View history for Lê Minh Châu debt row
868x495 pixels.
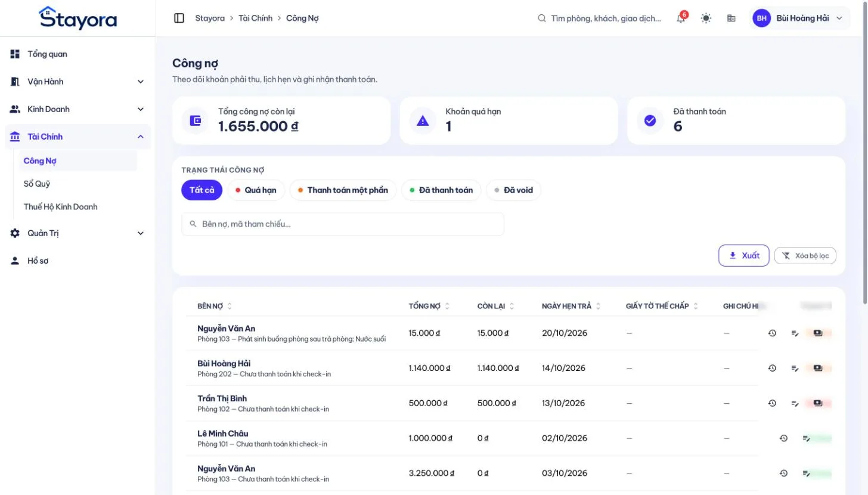click(784, 438)
